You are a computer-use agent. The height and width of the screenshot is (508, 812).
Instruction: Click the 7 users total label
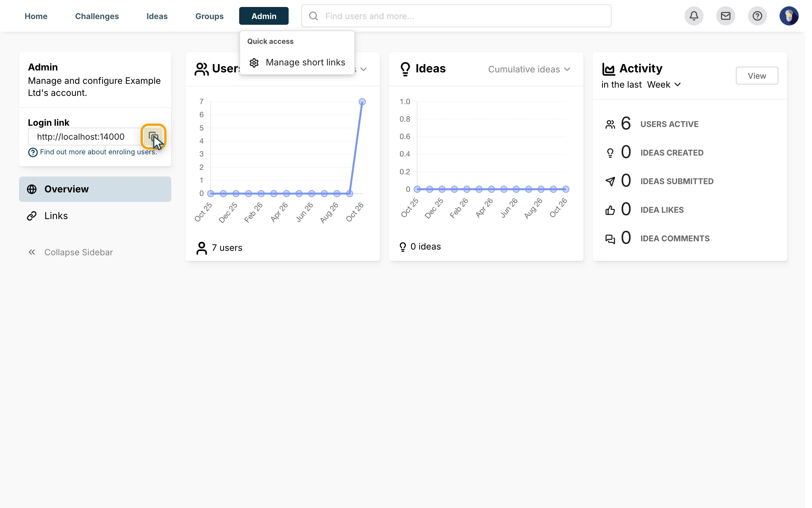pos(227,248)
